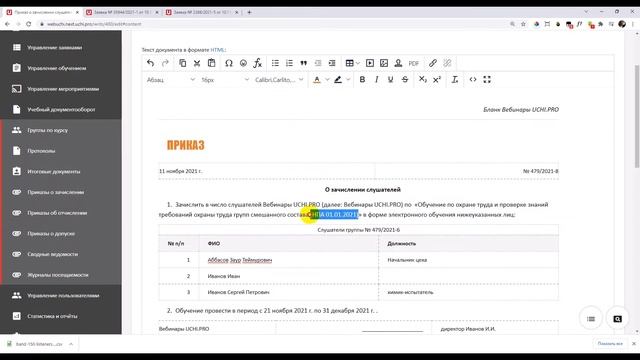This screenshot has height=360, width=640.
Task: Expand the text color picker arrow
Action: pyautogui.click(x=327, y=80)
